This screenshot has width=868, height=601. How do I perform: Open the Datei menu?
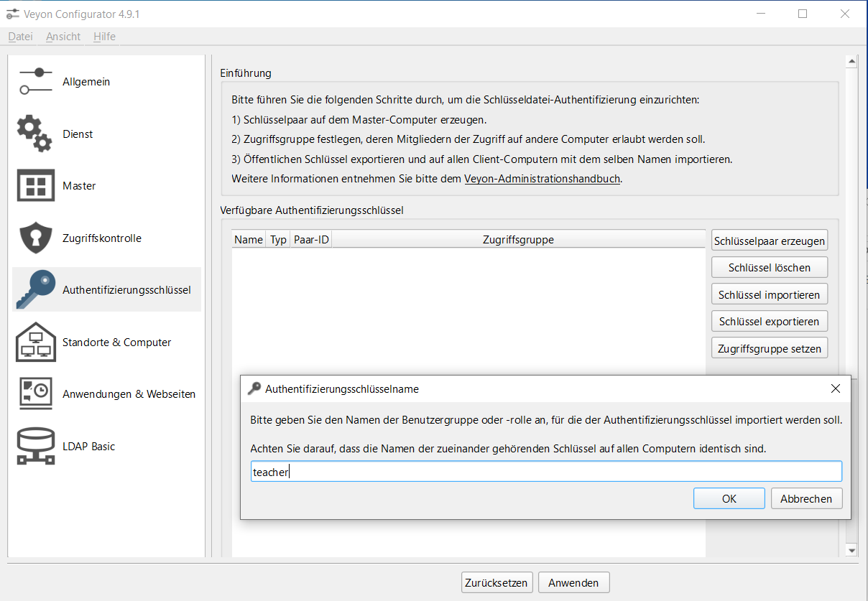pos(21,37)
